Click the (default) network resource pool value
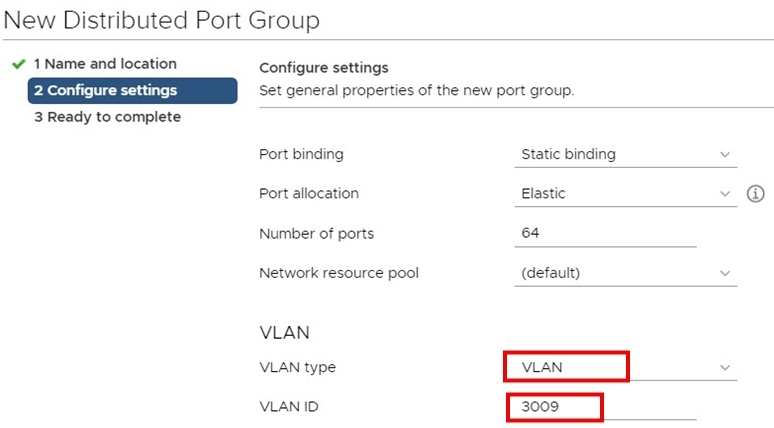This screenshot has height=428, width=774. click(550, 273)
